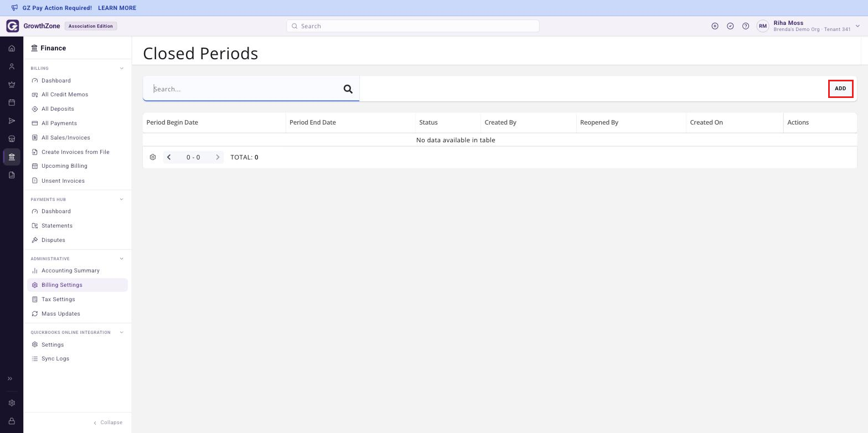Click the LEARN MORE link in banner
The height and width of the screenshot is (433, 868).
(117, 8)
